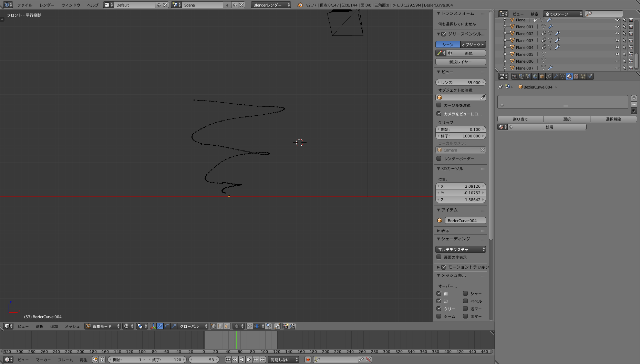Open the マルチテクスチャ shading dropdown
This screenshot has width=640, height=364.
(461, 249)
